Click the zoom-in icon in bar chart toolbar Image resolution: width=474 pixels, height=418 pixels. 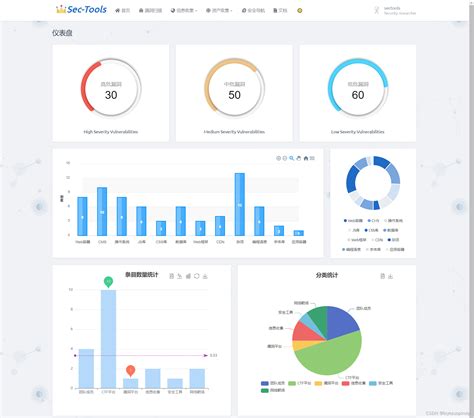[278, 158]
